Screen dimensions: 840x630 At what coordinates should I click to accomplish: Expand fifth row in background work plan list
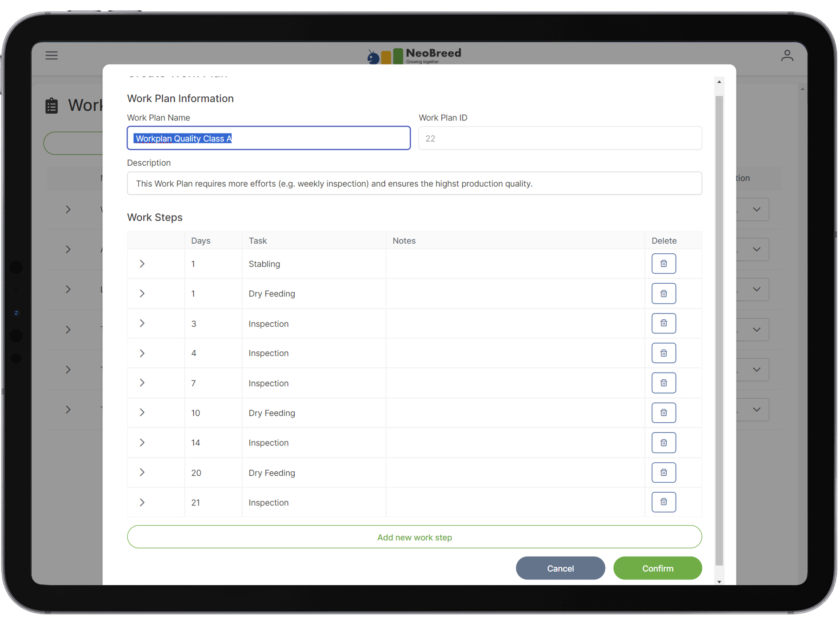click(x=68, y=369)
